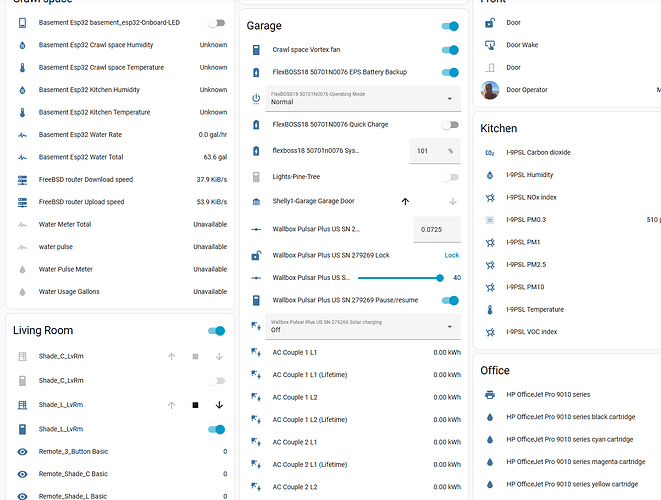Open FlexBOSS18 Operating Mode dropdown
This screenshot has height=500, width=661.
pos(363,99)
